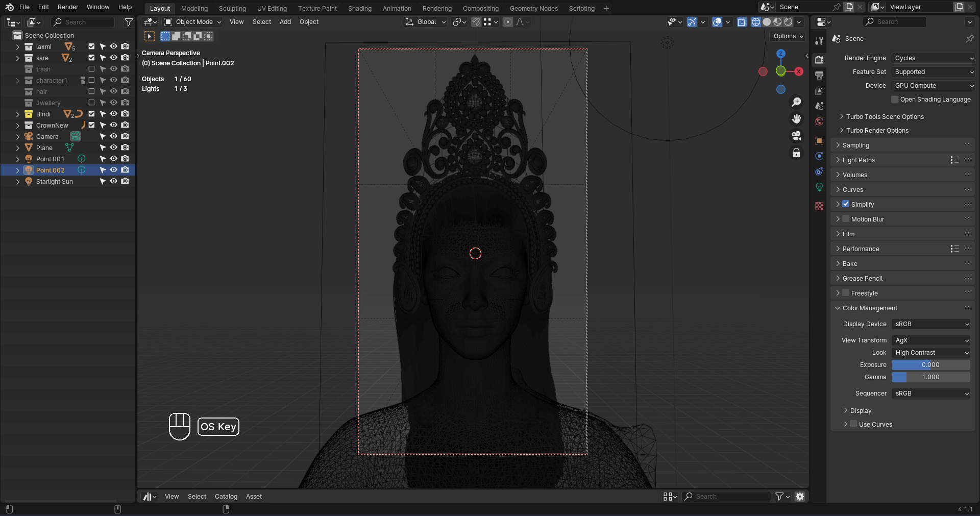Toggle snapping magnet icon in header
This screenshot has width=980, height=516.
point(476,22)
